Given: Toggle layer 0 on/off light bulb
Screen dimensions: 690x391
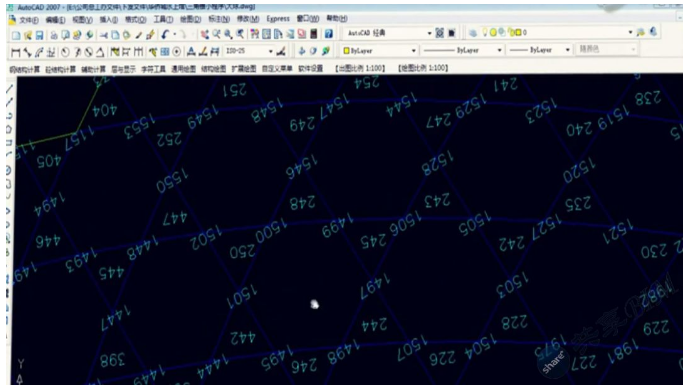Looking at the screenshot, I should tap(485, 33).
